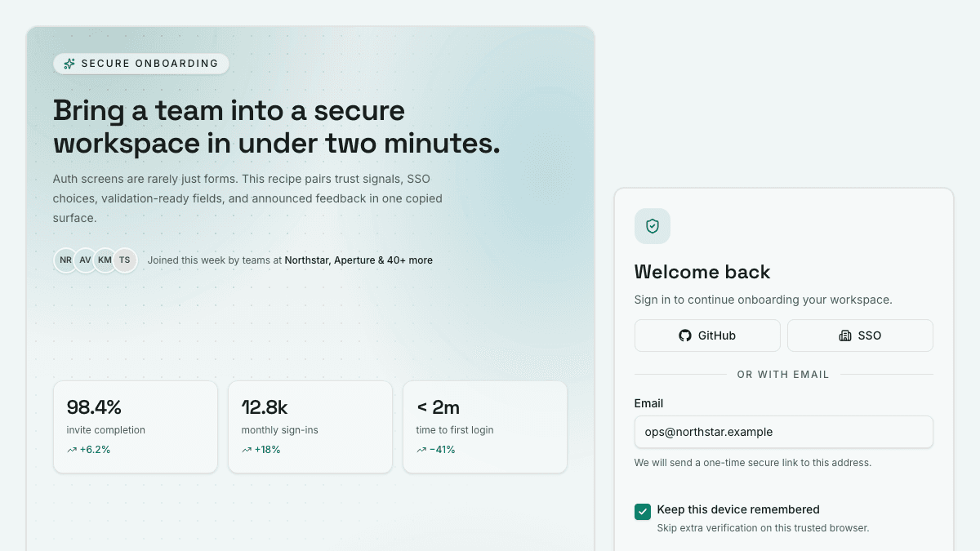The image size is (980, 551).
Task: Sign in with the GitHub button
Action: pyautogui.click(x=707, y=335)
